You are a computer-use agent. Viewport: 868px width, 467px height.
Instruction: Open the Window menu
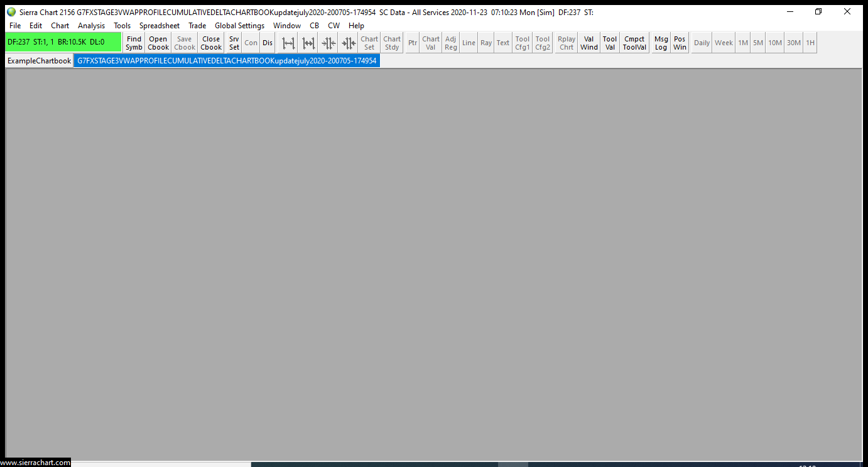click(x=287, y=26)
